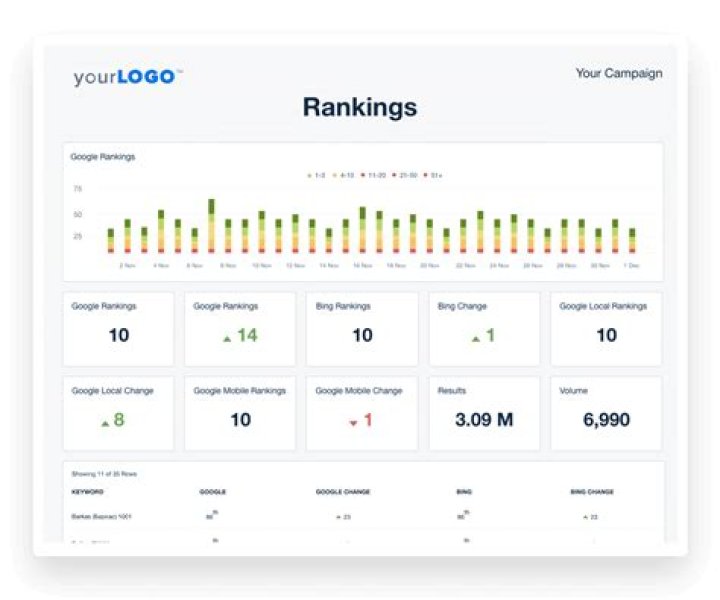Click the Google Change arrow in first table row
Image resolution: width=720 pixels, height=600 pixels.
pyautogui.click(x=339, y=517)
